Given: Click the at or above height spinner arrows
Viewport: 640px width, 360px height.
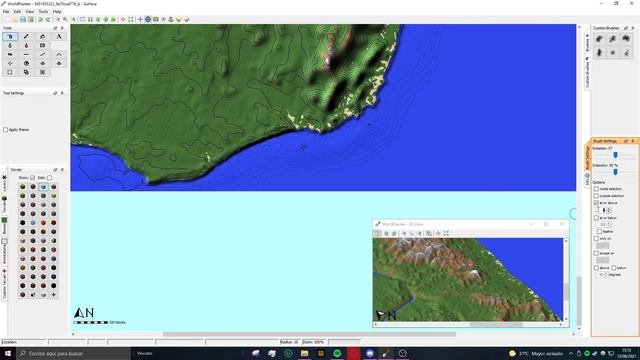Looking at the screenshot, I should pyautogui.click(x=609, y=210).
